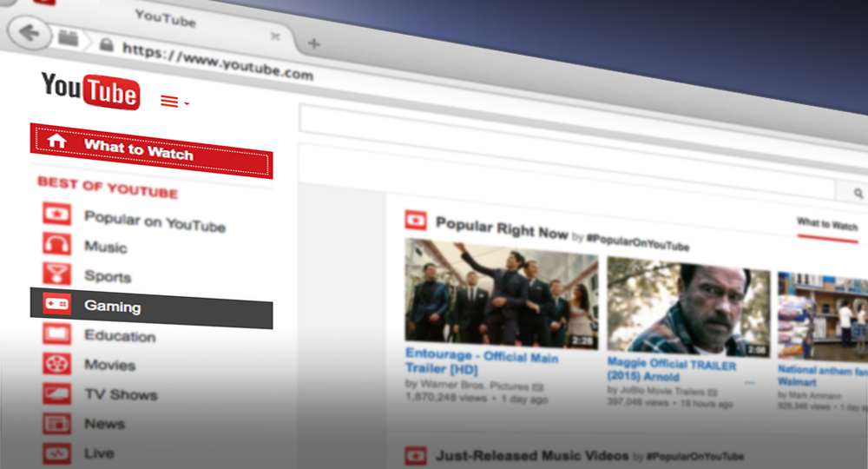Open the Entourage trailer video thumbnail
Image resolution: width=868 pixels, height=469 pixels.
pos(501,294)
